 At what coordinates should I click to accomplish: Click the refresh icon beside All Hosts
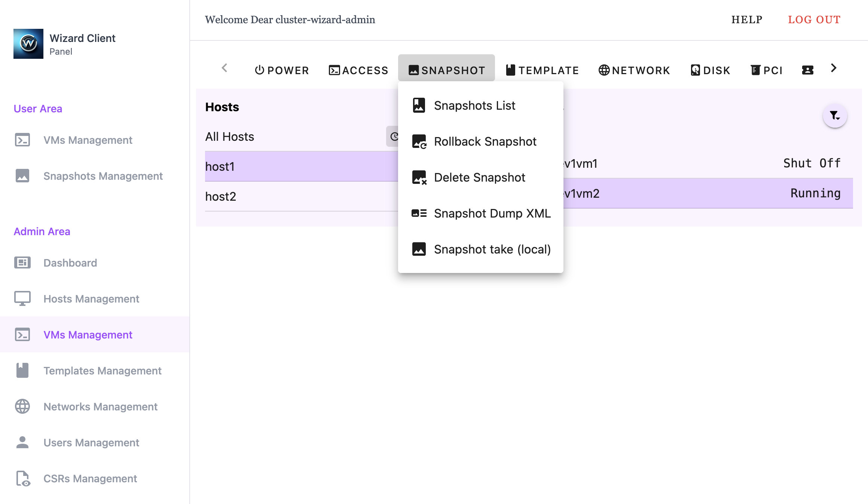pos(393,137)
